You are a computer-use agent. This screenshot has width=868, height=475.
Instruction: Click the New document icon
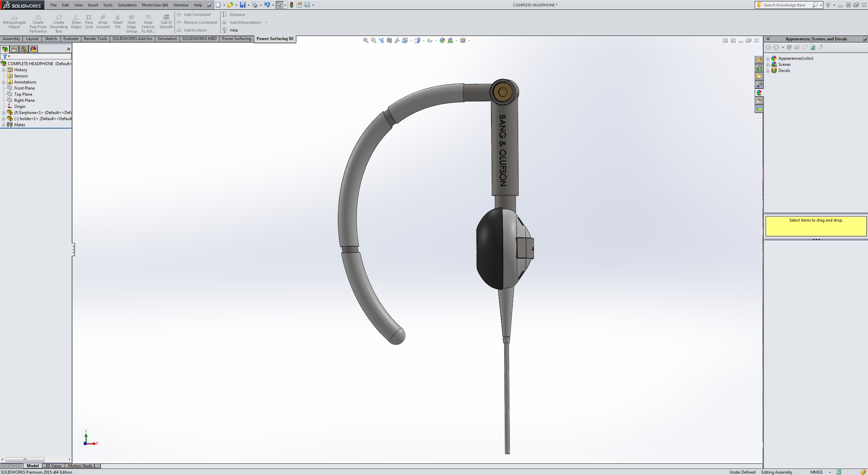click(x=218, y=5)
